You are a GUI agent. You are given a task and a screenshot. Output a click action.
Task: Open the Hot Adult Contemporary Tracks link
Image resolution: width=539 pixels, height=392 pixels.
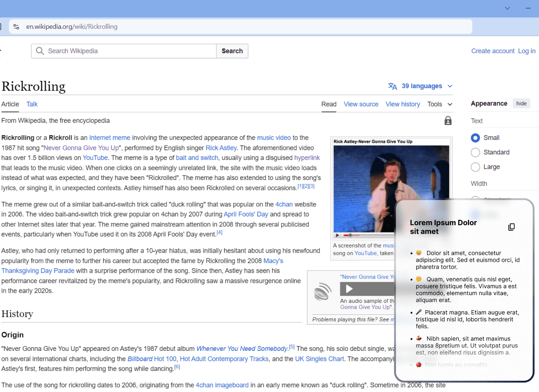(x=224, y=359)
